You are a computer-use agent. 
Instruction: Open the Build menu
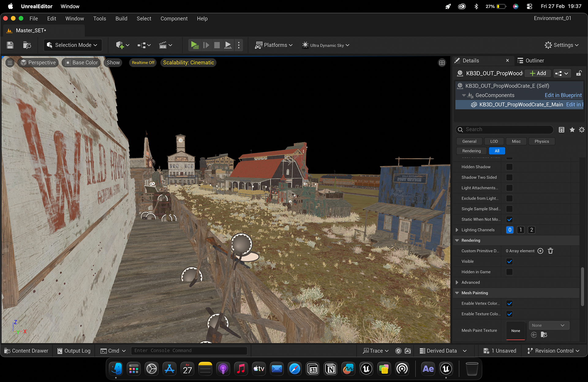point(121,19)
